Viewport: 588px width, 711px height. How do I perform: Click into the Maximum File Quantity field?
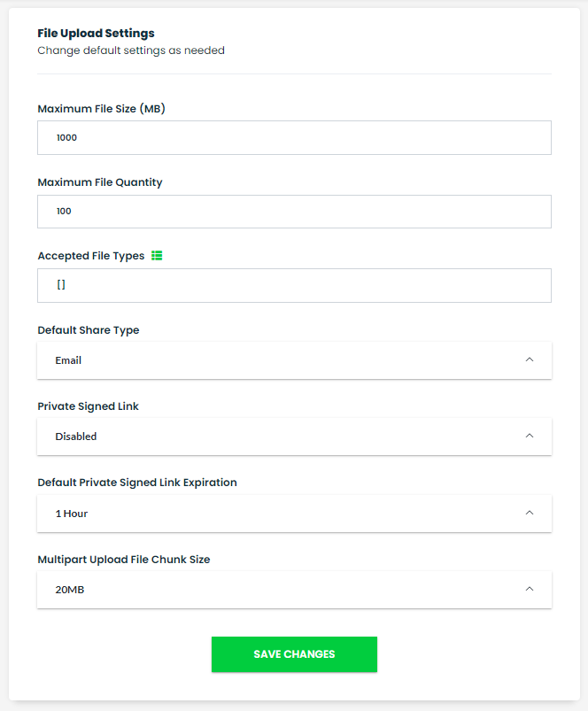(294, 212)
